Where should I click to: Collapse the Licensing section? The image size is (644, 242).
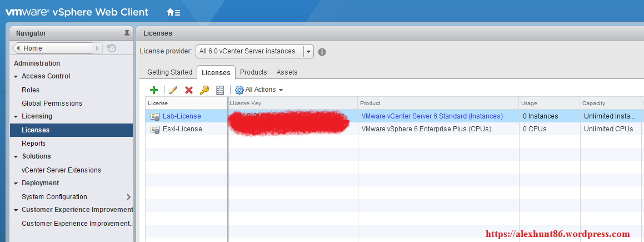pyautogui.click(x=16, y=117)
